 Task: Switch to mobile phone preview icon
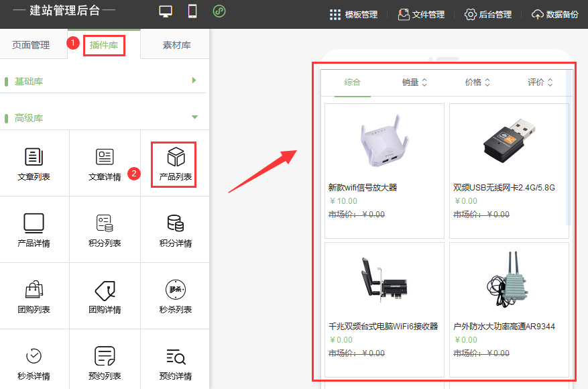[192, 11]
